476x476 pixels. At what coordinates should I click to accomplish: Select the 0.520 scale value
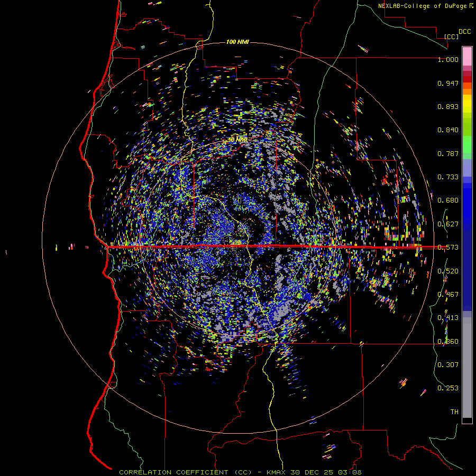click(x=448, y=271)
